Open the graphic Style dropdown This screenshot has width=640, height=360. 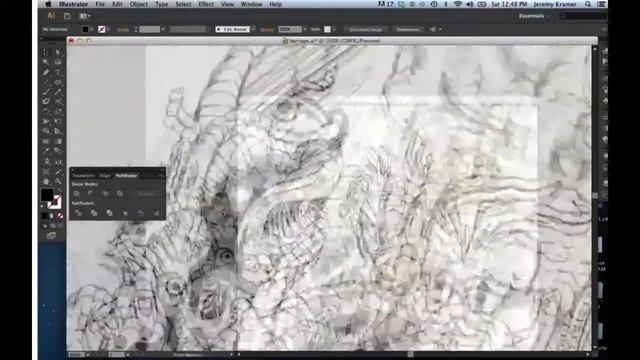pyautogui.click(x=334, y=29)
